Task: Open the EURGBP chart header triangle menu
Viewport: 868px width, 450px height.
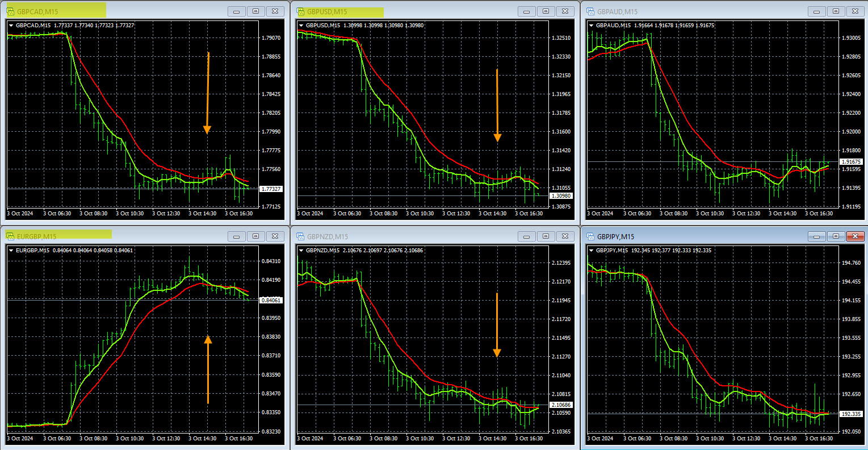Action: coord(11,251)
